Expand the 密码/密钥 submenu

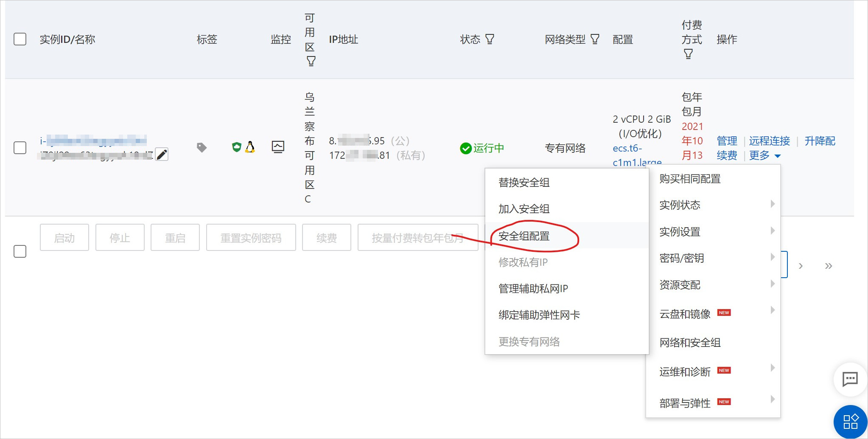[713, 258]
